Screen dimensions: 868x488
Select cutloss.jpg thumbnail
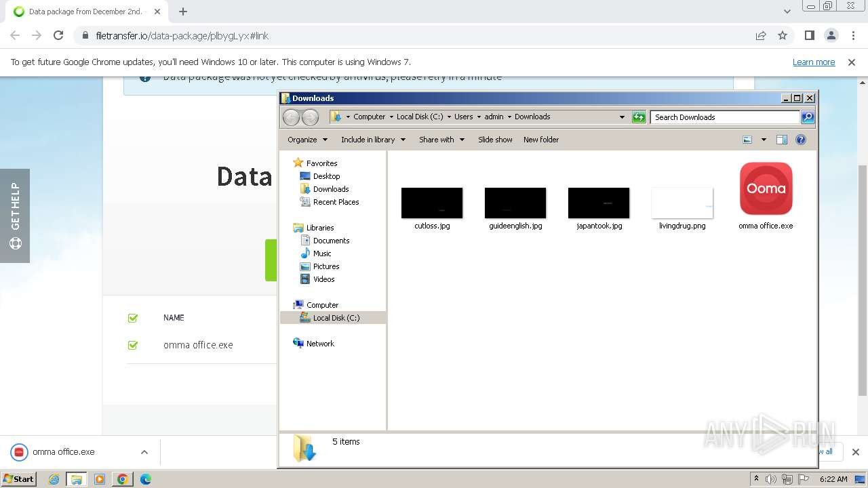(x=432, y=203)
